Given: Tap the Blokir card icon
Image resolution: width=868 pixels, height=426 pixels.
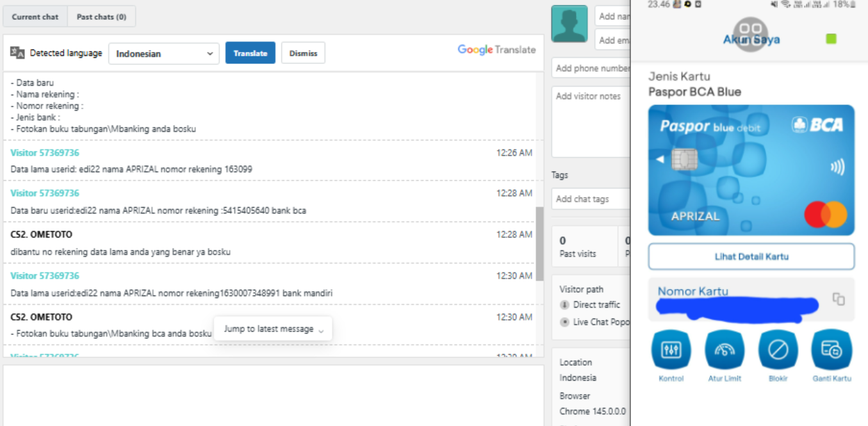Looking at the screenshot, I should [778, 350].
